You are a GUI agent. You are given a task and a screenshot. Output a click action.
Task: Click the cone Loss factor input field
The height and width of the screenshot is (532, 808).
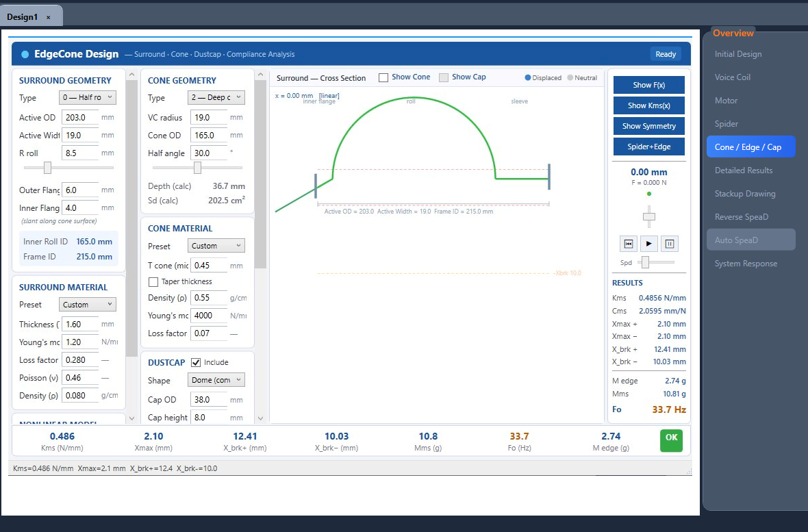coord(209,333)
